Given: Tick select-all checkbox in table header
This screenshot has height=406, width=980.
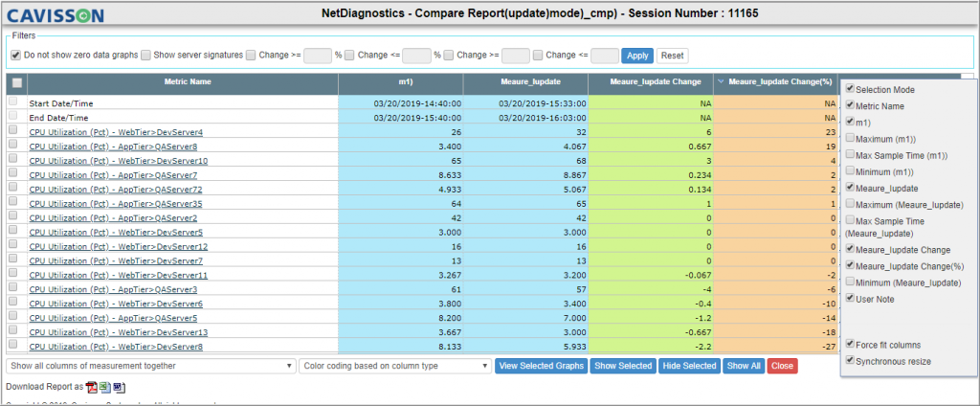Looking at the screenshot, I should pyautogui.click(x=17, y=82).
